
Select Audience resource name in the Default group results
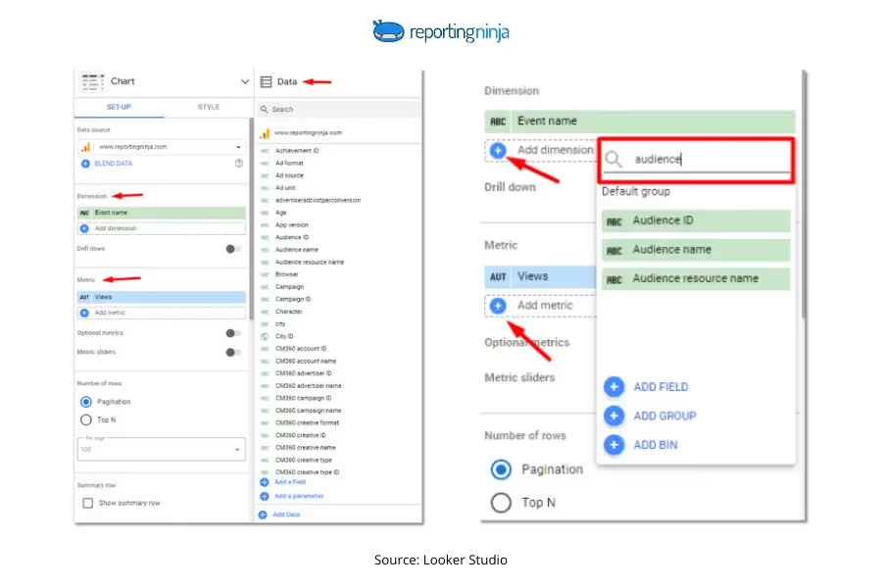(696, 279)
